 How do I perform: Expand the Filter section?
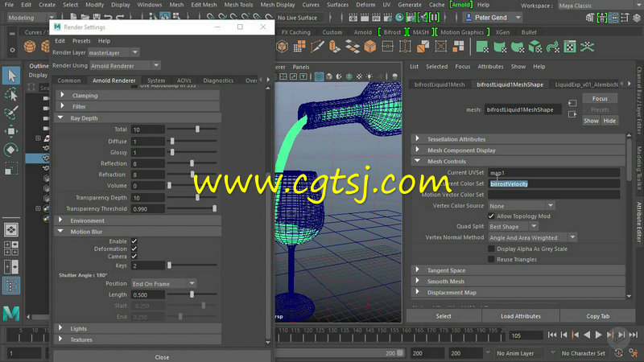[138, 106]
